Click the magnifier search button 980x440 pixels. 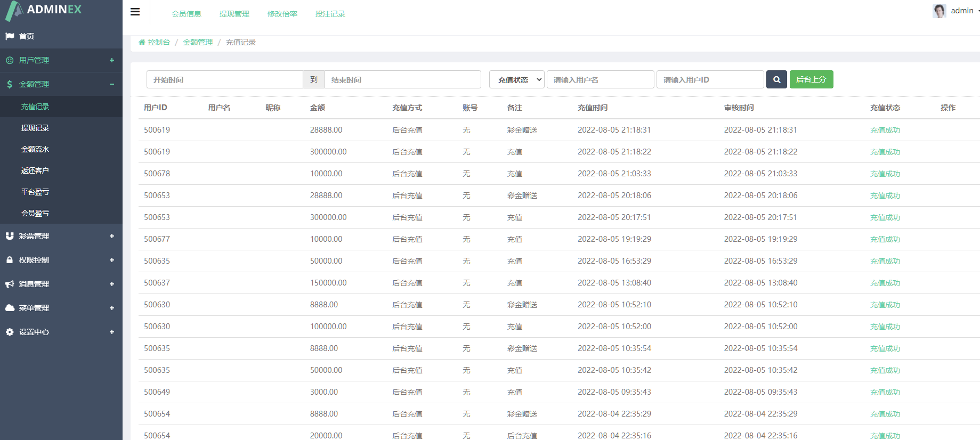pos(776,79)
